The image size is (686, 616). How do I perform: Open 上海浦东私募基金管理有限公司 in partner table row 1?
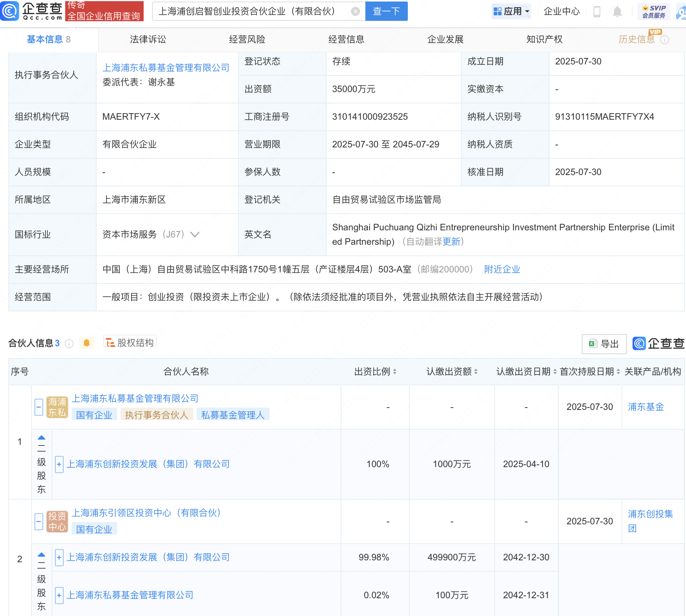135,399
